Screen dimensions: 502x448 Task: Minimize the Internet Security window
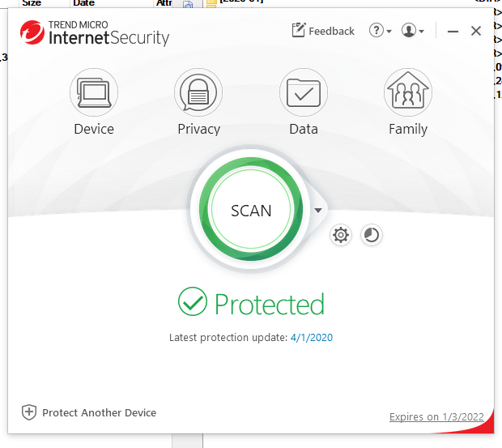pos(453,31)
